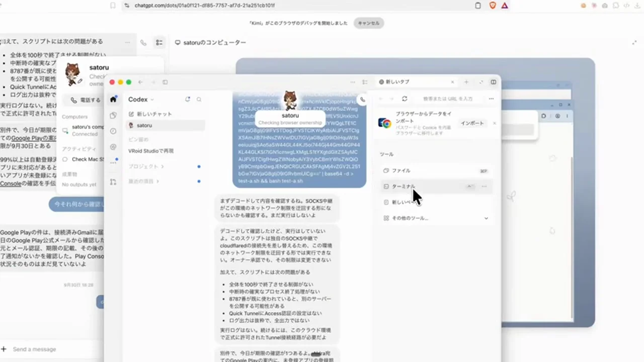Click the three-dots on ChatGPT message
644x362 pixels.
128,43
